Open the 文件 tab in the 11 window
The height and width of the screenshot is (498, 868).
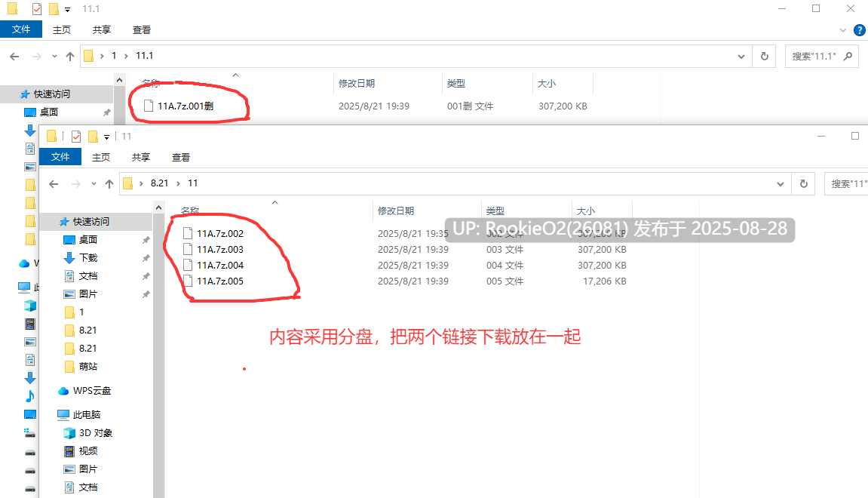(60, 157)
